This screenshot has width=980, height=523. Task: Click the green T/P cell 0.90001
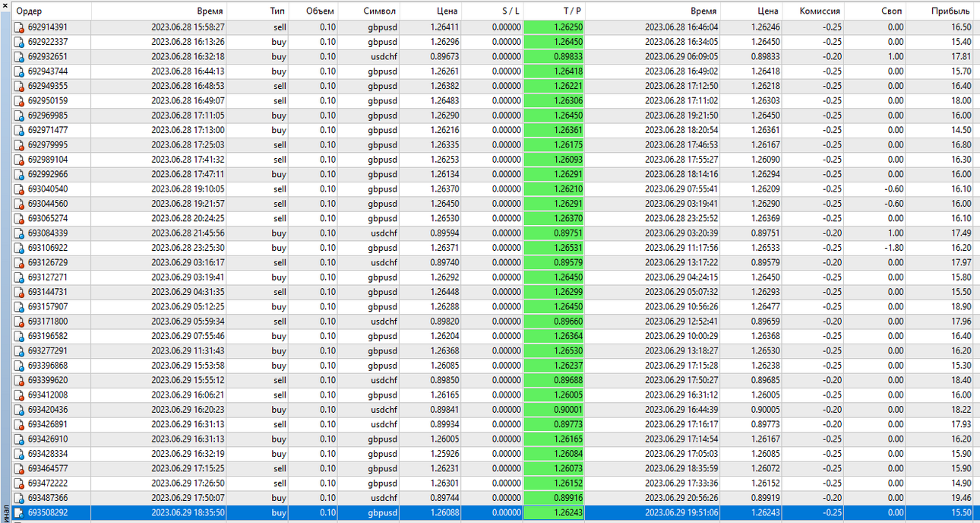pyautogui.click(x=554, y=410)
